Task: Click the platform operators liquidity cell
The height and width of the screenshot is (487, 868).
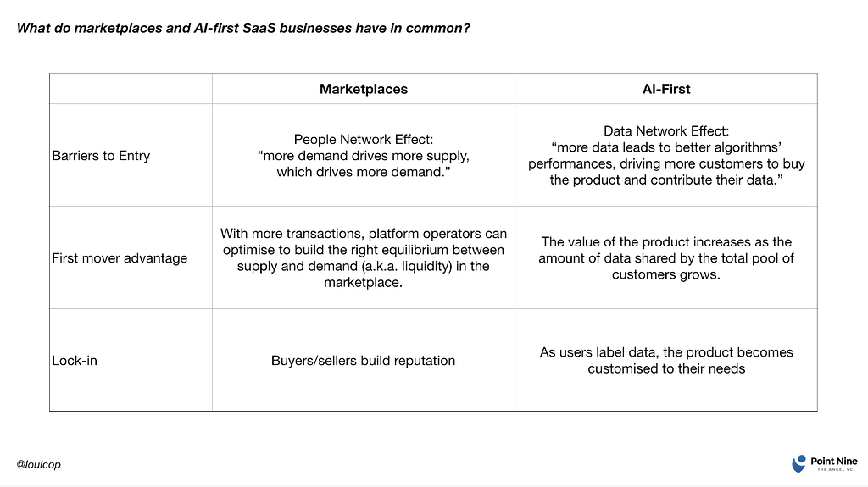Action: coord(363,257)
